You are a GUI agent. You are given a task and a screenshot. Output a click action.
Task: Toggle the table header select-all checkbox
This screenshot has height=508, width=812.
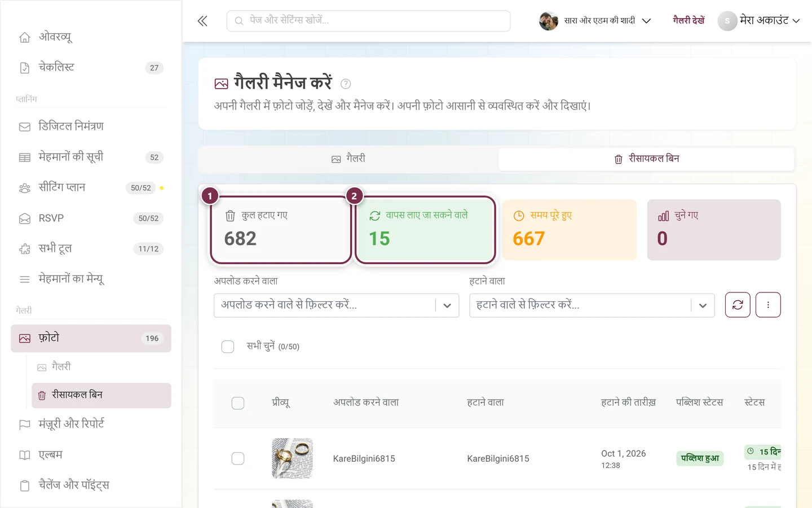(x=238, y=403)
